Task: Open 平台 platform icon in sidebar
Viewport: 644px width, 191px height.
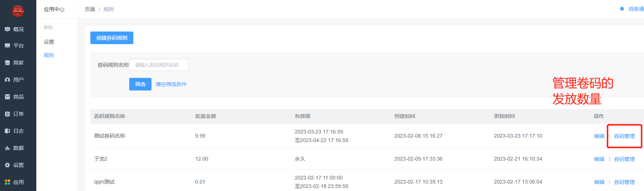Action: pos(7,46)
